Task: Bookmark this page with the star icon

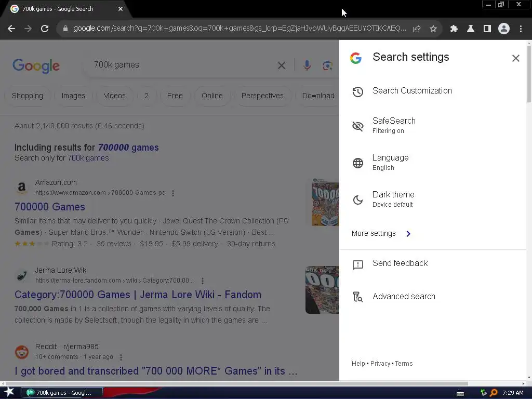Action: pos(433,29)
